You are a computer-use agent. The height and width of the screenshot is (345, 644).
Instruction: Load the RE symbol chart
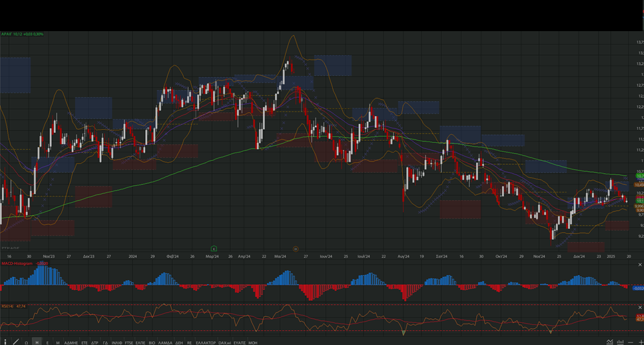(x=189, y=342)
